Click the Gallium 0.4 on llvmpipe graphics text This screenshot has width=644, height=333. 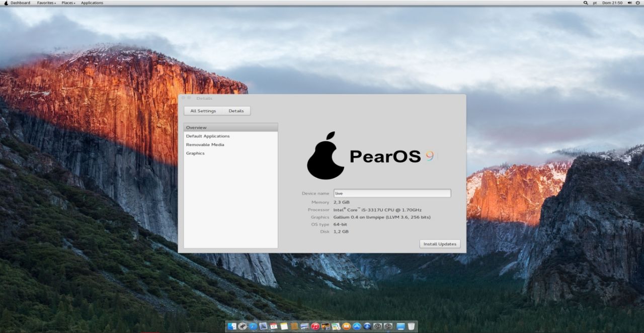pos(382,217)
